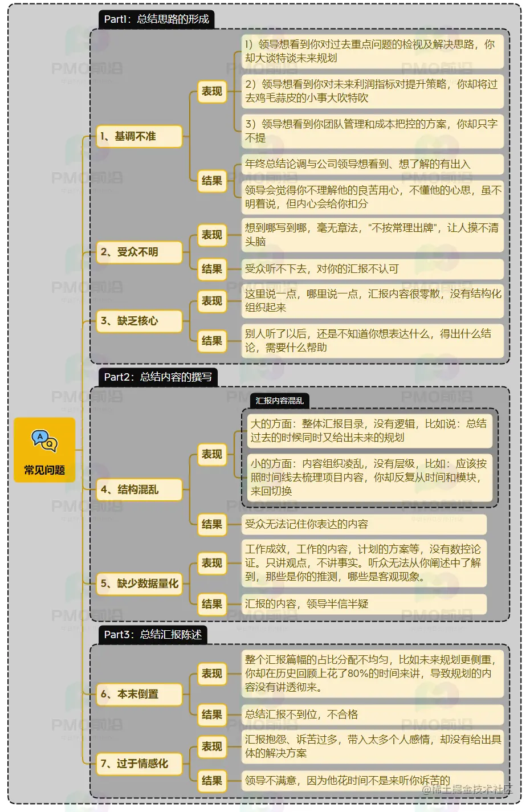Select the note 领导不满意，因为他花时间
This screenshot has width=530, height=812.
point(373,781)
